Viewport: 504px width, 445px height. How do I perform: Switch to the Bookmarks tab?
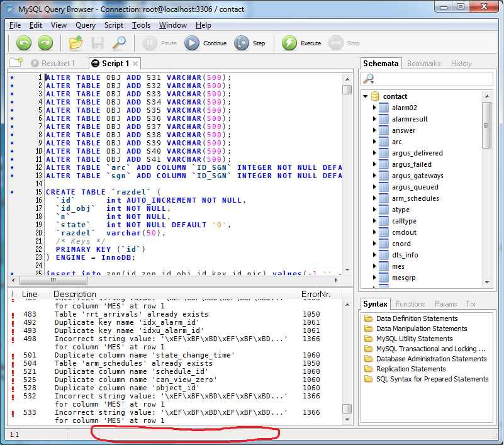pyautogui.click(x=423, y=64)
